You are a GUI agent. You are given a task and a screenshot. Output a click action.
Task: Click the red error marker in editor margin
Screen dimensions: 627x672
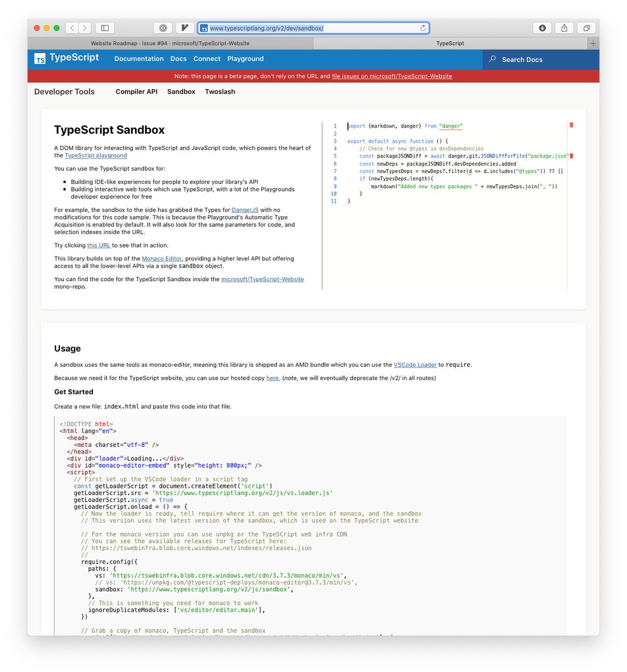[x=571, y=125]
